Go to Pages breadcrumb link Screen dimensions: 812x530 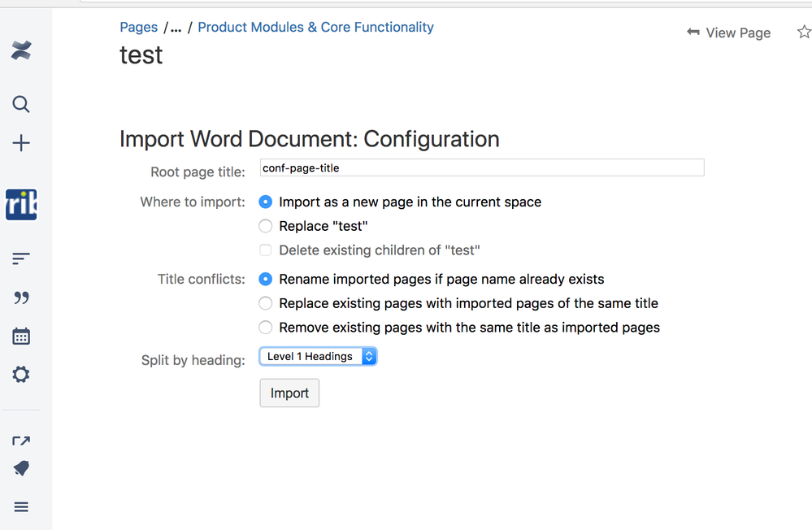pos(139,27)
